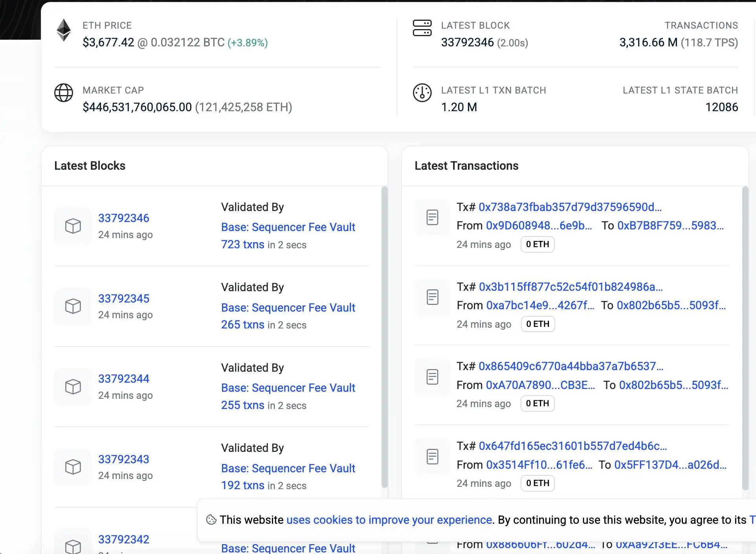
Task: Click document icon for transaction 0x738a73fbab...
Action: [432, 217]
